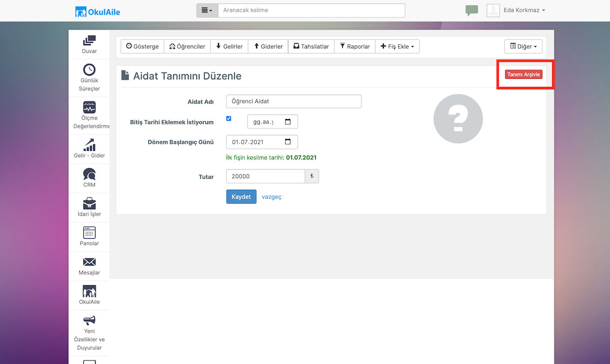Click the gray question mark circle

point(458,119)
